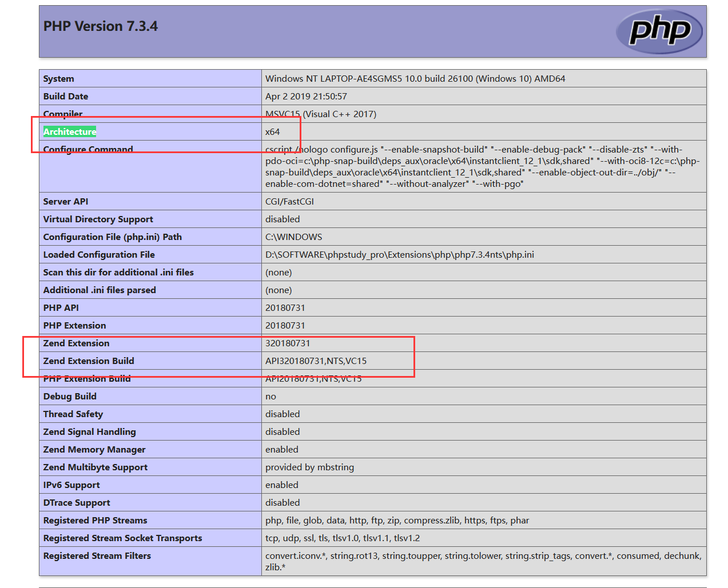Select the 'MSVC15 (Visual C++ 2017)' value
This screenshot has width=728, height=588.
pos(321,114)
